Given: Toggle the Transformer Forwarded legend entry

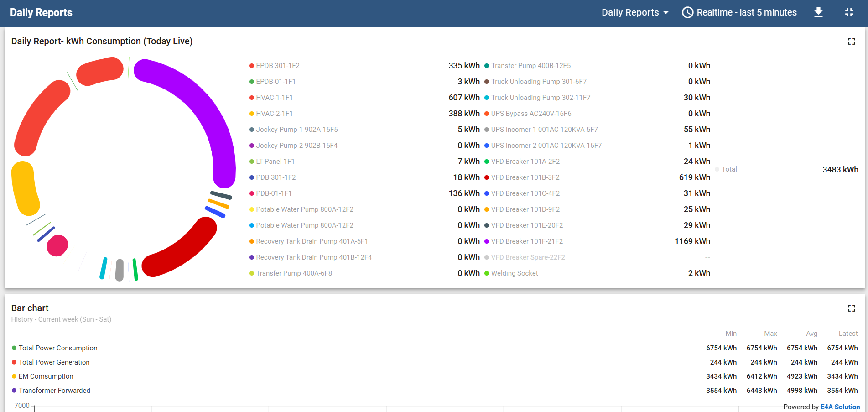Looking at the screenshot, I should tap(54, 391).
